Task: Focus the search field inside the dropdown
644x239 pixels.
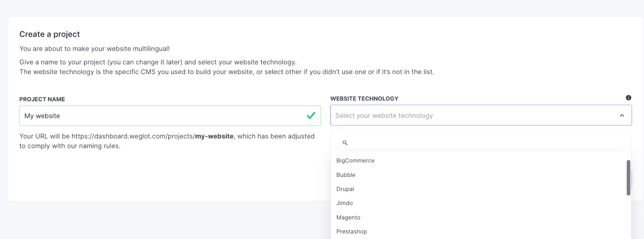Action: click(483, 143)
